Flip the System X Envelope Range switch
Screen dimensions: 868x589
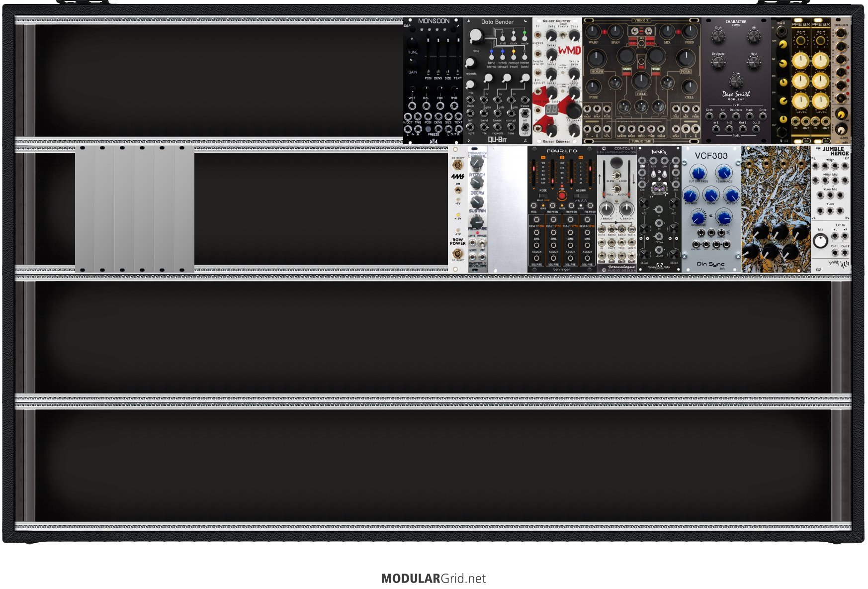point(482,243)
